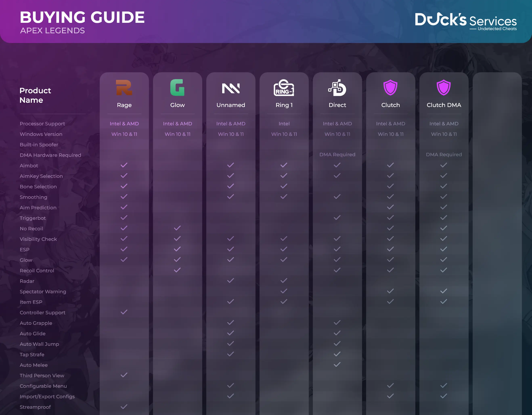Click Rage's Streamproof checkmark
Image resolution: width=532 pixels, height=415 pixels.
point(124,407)
